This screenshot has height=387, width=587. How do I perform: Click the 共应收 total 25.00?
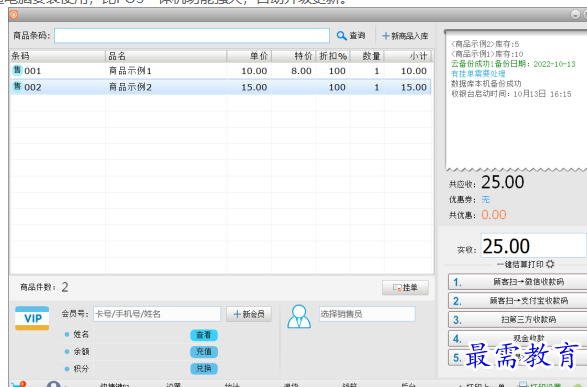502,183
